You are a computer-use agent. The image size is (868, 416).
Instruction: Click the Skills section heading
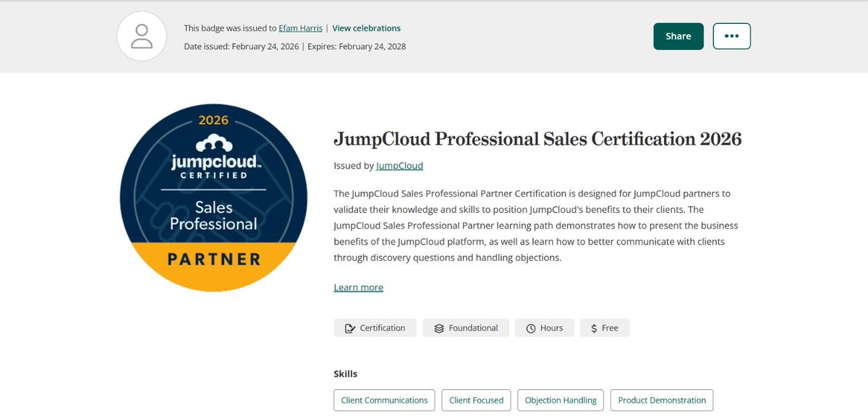[345, 374]
